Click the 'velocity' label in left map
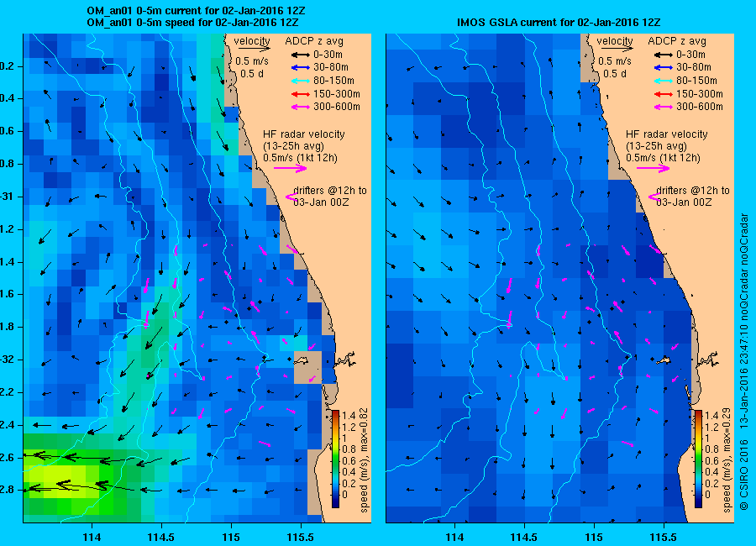Screen dimensions: 756x546 [252, 41]
